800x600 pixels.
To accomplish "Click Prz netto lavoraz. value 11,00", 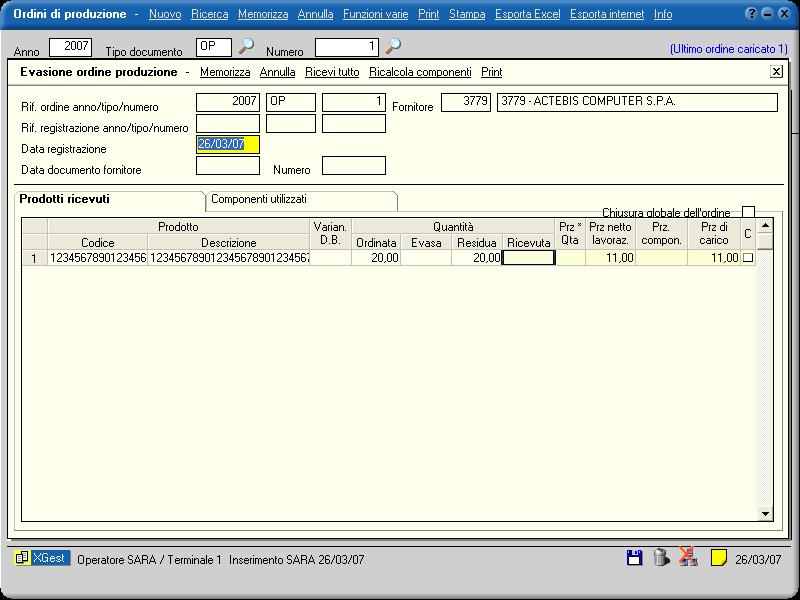I will (611, 258).
